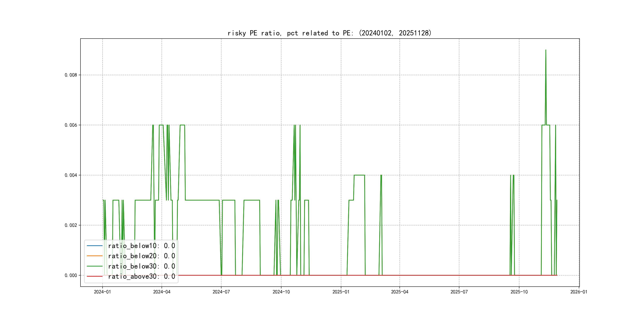This screenshot has height=322, width=644.
Task: Click the 0.004 plateau after 2025-01
Action: [x=359, y=175]
